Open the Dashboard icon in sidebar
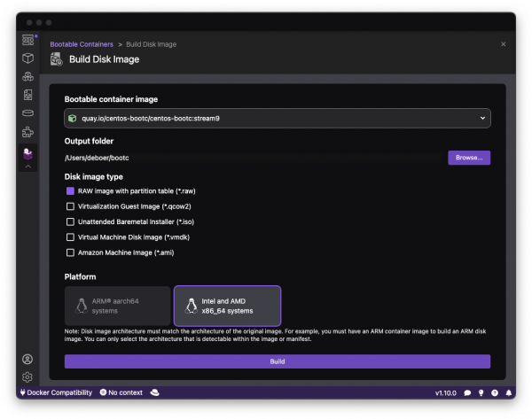Viewport: 532px width, 419px height. 27,40
